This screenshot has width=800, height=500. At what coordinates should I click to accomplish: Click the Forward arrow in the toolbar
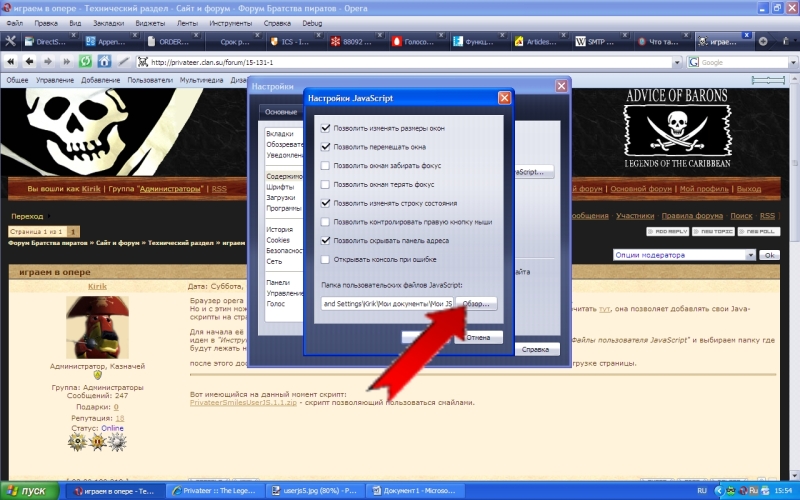pyautogui.click(x=47, y=62)
